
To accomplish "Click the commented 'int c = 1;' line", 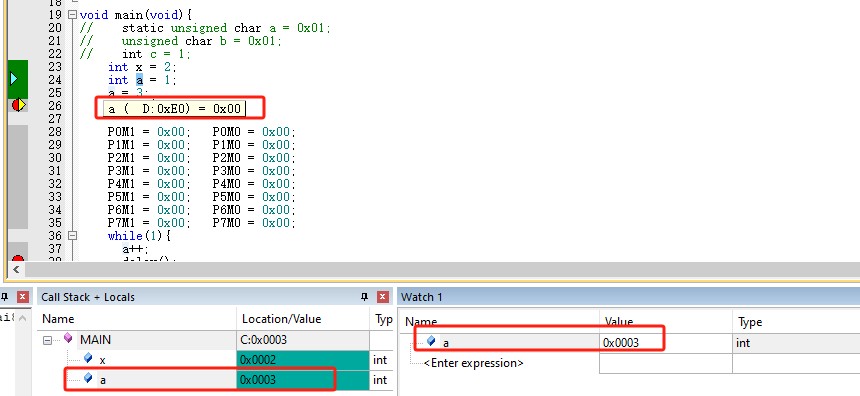I will (135, 54).
